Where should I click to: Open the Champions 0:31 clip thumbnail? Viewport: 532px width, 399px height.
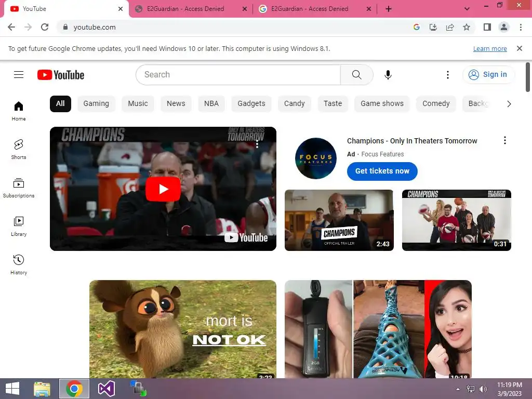456,220
